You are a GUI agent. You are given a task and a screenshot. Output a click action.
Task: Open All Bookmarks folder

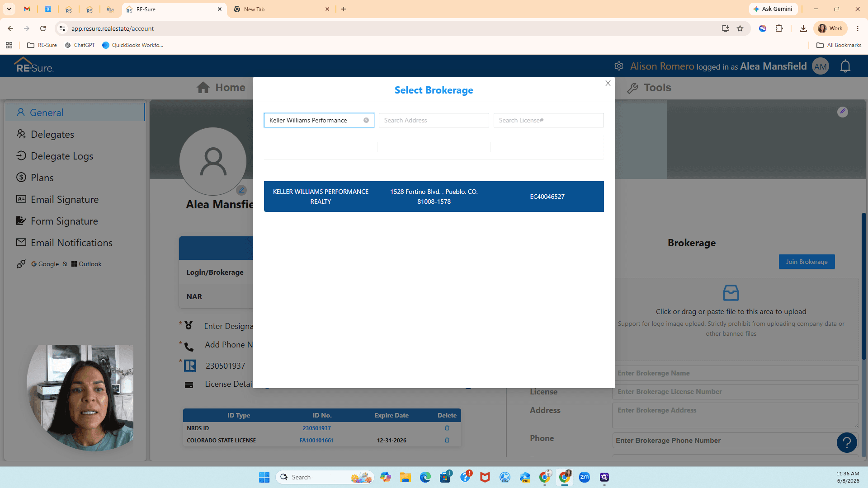839,45
